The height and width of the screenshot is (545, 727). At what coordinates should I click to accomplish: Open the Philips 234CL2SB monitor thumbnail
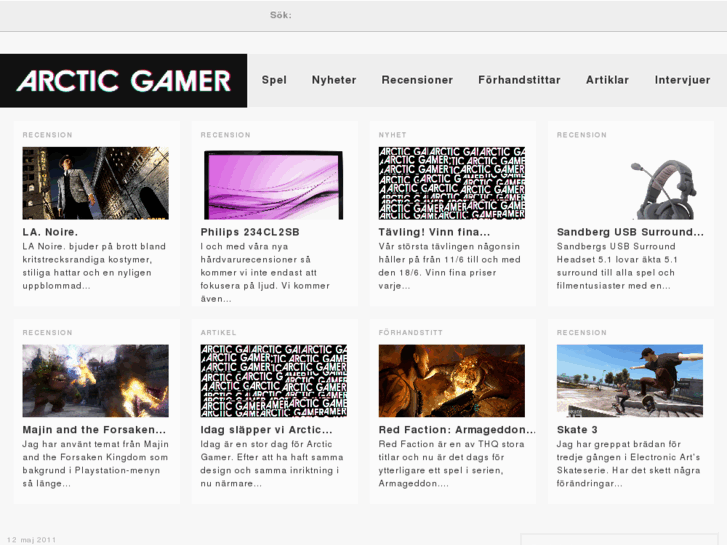click(274, 183)
